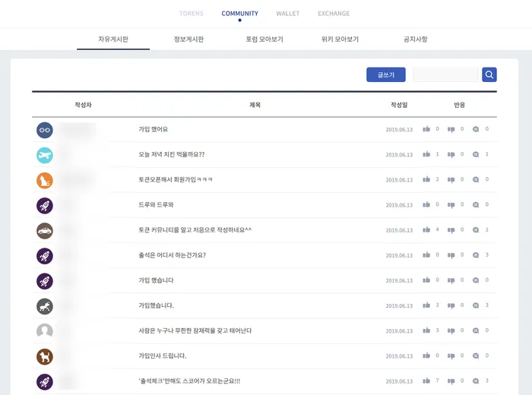The image size is (532, 395).
Task: Open the 공지사항 tab
Action: coord(415,39)
